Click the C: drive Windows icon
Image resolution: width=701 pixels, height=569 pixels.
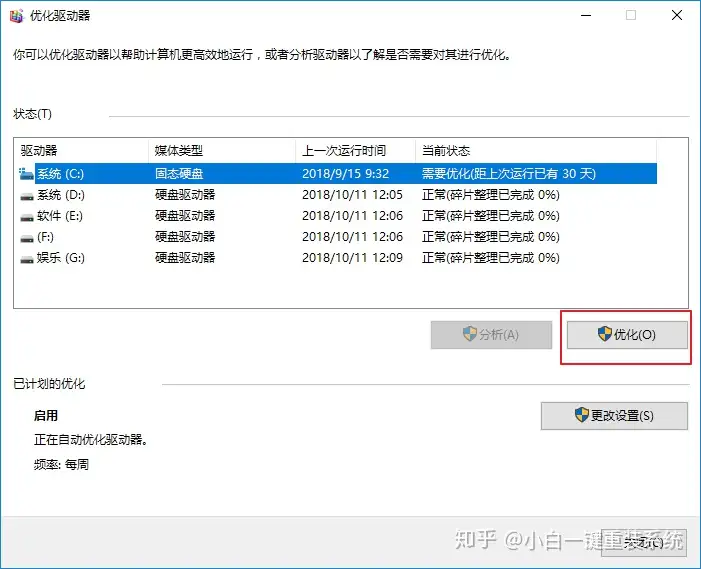click(x=26, y=174)
